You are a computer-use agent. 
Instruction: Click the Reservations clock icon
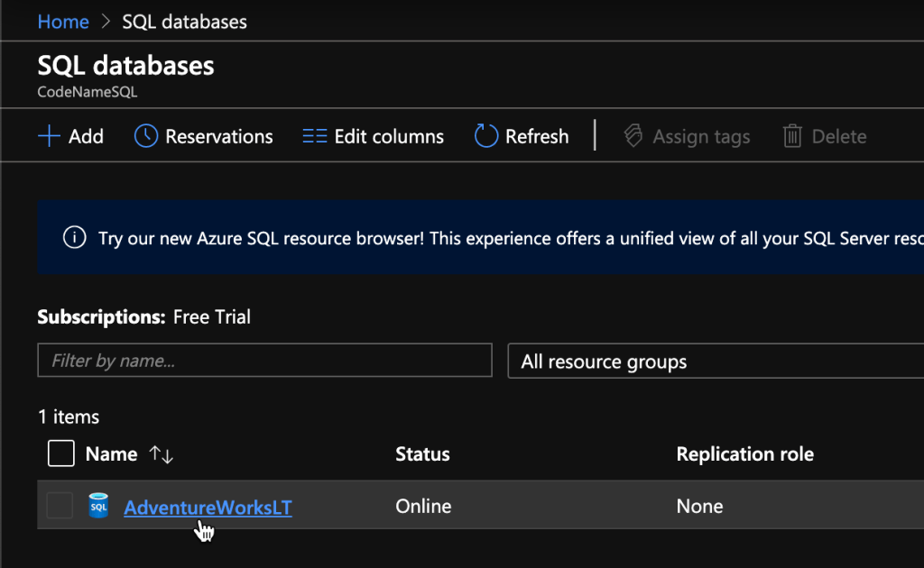coord(146,136)
